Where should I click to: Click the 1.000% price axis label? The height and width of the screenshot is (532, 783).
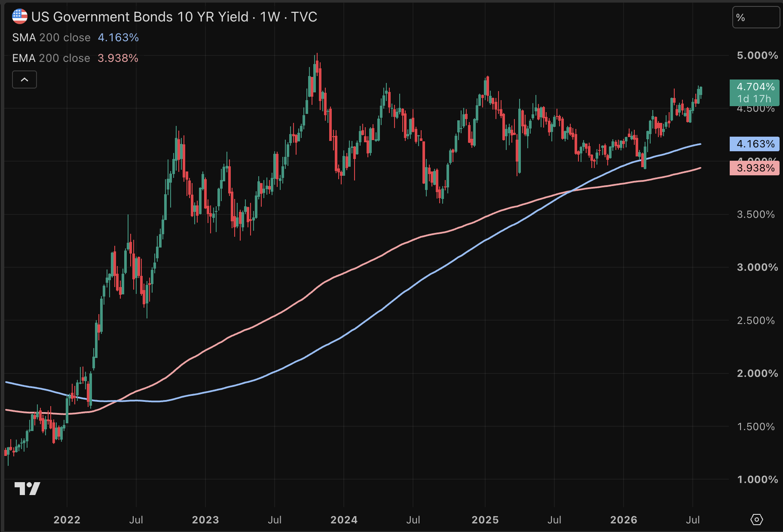(757, 480)
